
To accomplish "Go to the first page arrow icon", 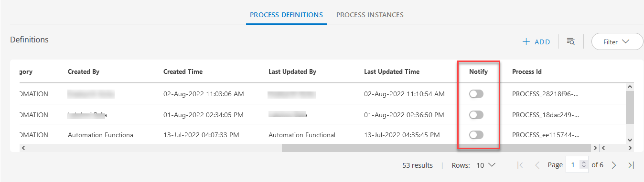I will (x=520, y=165).
